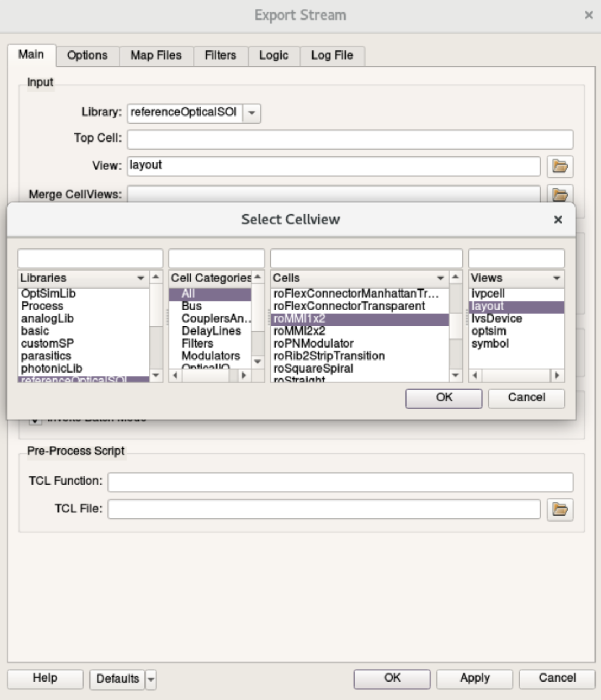
Task: Click the filter box above Cells list
Action: 366,258
